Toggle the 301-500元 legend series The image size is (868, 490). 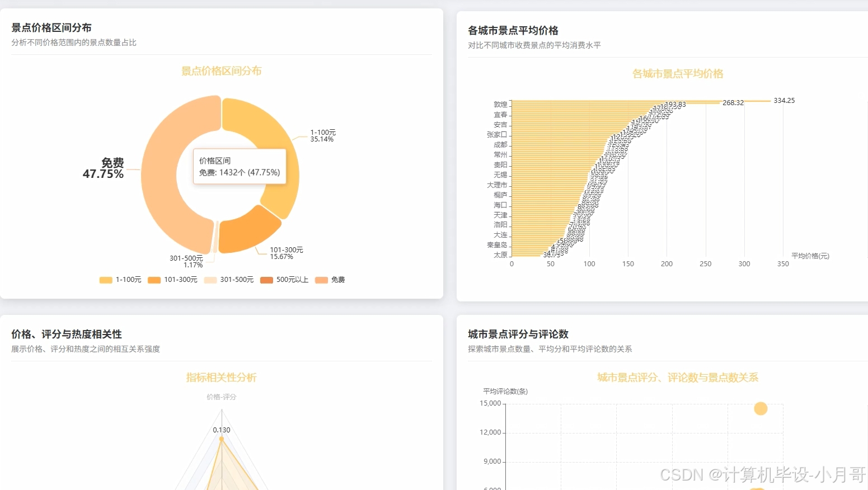tap(228, 280)
